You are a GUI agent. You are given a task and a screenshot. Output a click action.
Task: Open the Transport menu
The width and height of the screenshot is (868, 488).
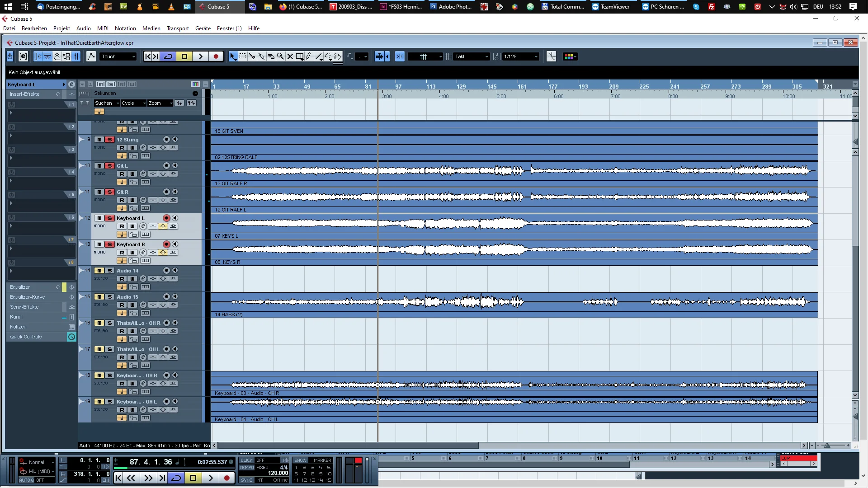click(x=178, y=28)
